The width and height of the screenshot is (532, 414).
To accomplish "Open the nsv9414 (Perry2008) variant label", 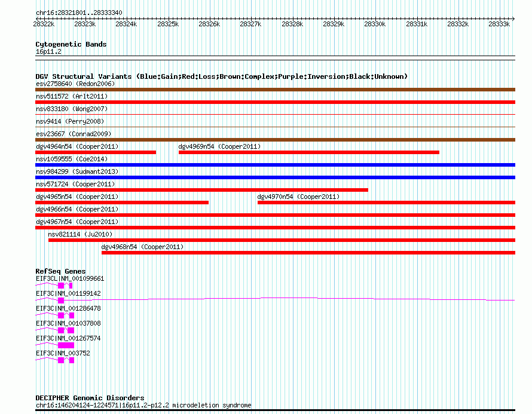I will point(70,121).
